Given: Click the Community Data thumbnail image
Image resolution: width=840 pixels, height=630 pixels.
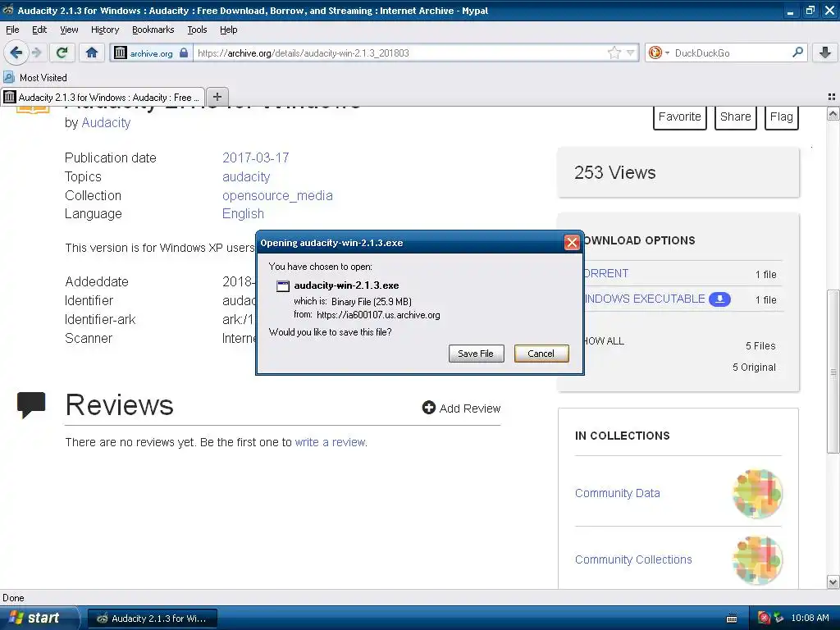Looking at the screenshot, I should point(757,493).
